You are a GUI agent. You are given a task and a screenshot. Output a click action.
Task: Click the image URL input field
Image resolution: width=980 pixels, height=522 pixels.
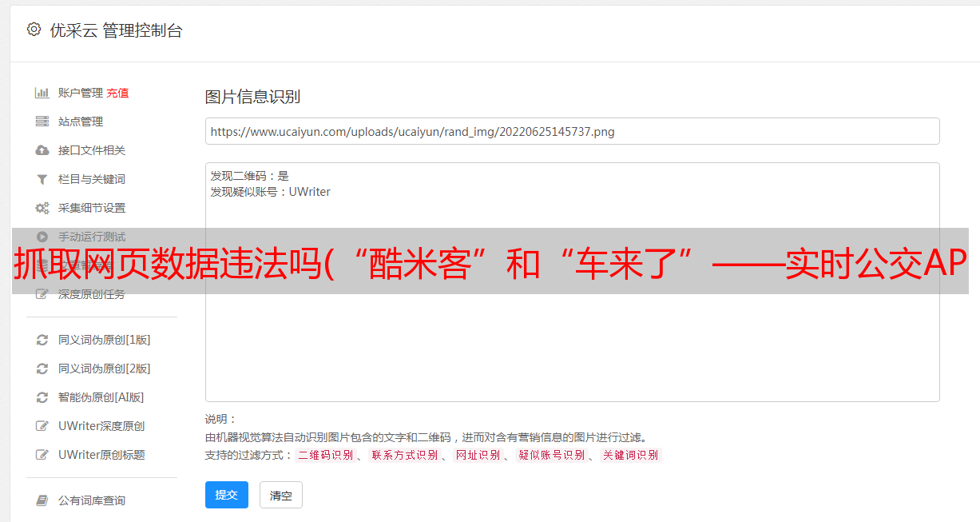[572, 131]
